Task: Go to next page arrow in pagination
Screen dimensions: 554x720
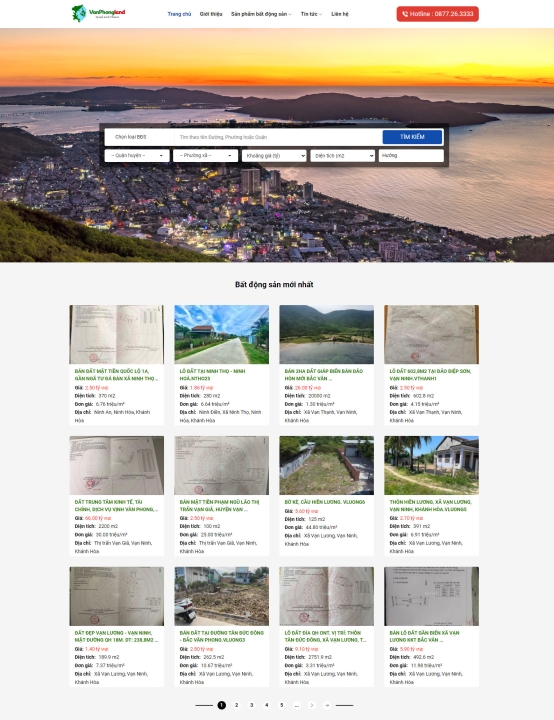Action: pyautogui.click(x=312, y=705)
